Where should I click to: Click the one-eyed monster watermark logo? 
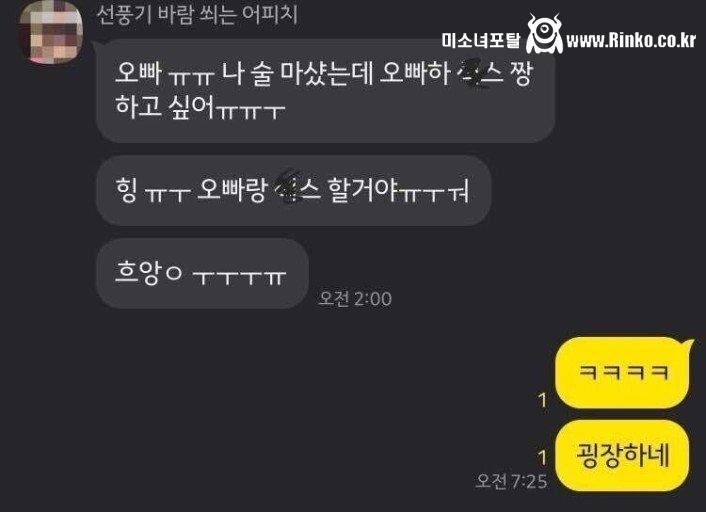pos(544,33)
